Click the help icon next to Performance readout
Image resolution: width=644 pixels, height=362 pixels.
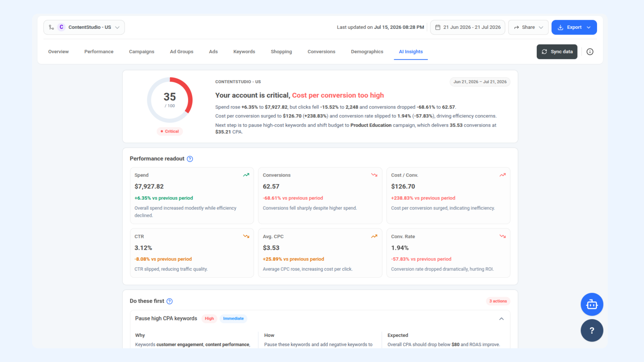(190, 159)
